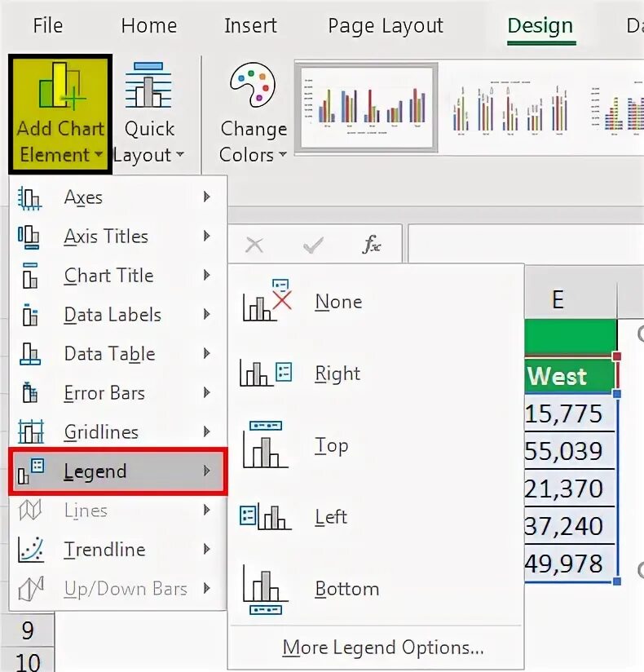Select row 9 header

(x=28, y=630)
